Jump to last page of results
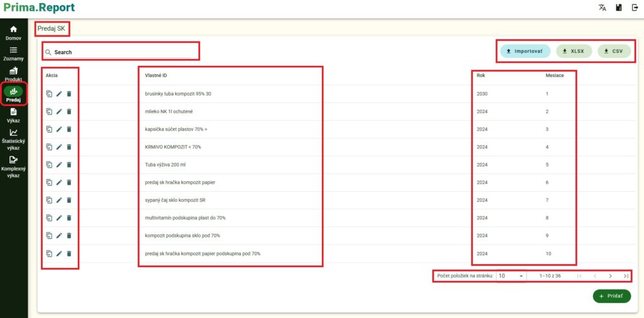The image size is (644, 318). (626, 276)
